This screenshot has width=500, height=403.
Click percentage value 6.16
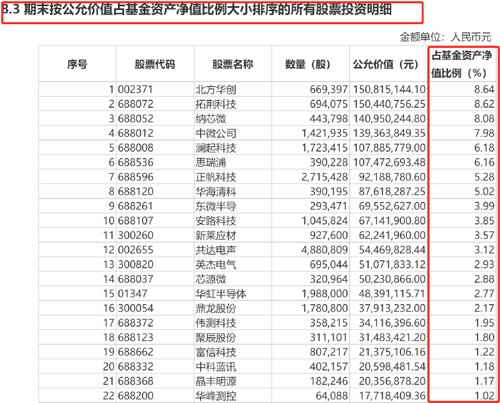pyautogui.click(x=484, y=162)
